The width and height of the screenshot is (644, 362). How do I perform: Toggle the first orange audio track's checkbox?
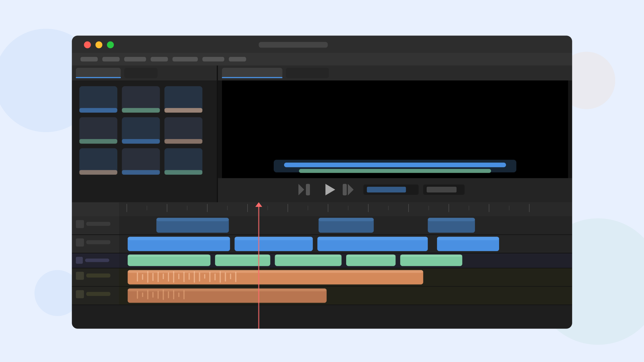click(x=80, y=276)
